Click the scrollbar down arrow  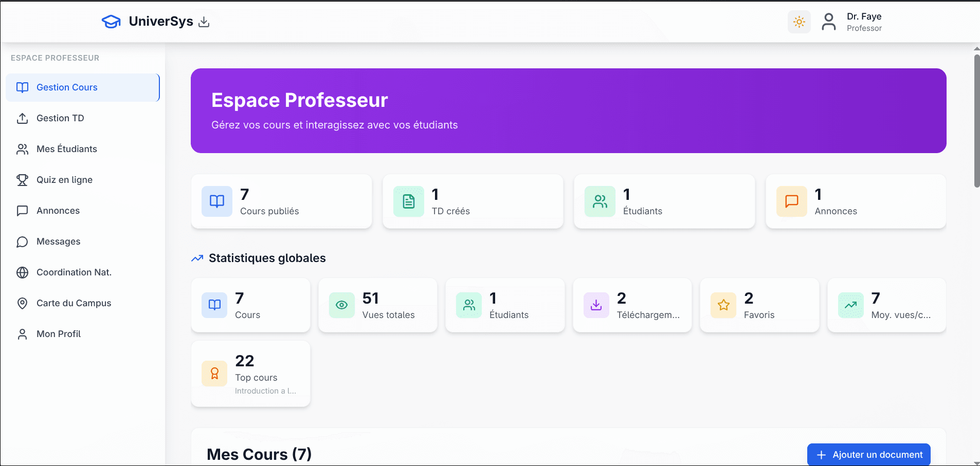click(x=977, y=463)
